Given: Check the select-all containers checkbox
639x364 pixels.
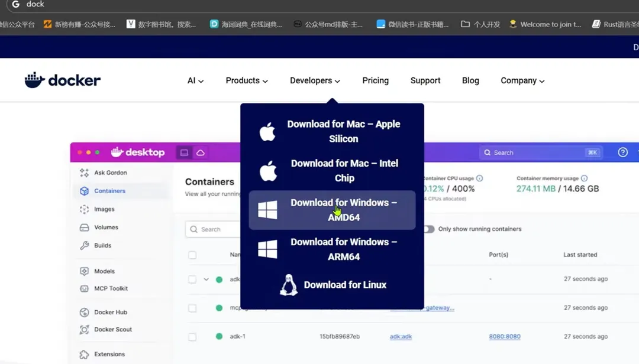Looking at the screenshot, I should [x=192, y=255].
